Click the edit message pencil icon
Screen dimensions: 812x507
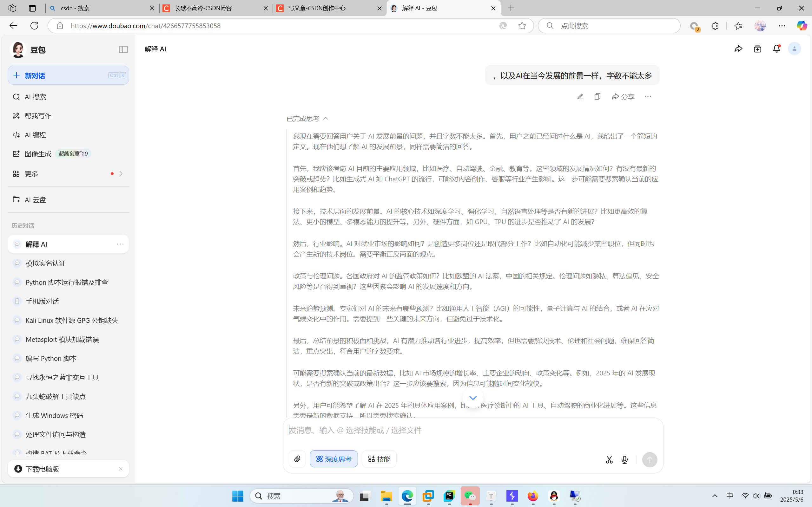[x=580, y=97]
